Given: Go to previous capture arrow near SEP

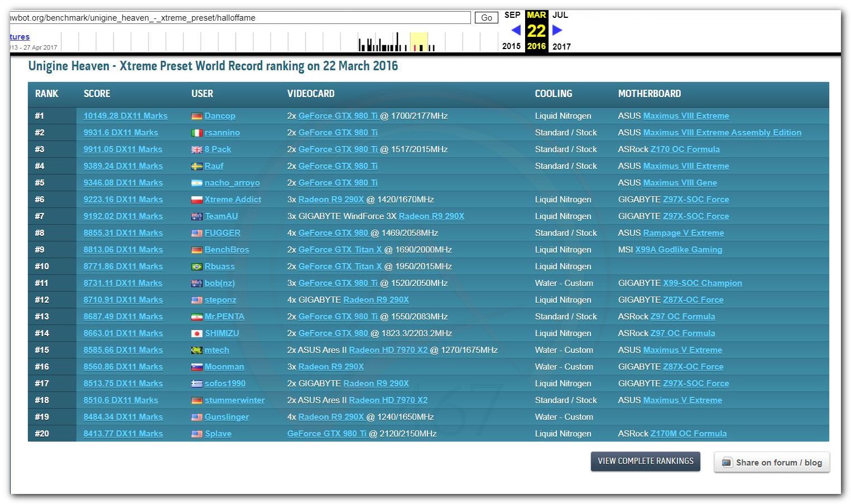Looking at the screenshot, I should point(516,30).
